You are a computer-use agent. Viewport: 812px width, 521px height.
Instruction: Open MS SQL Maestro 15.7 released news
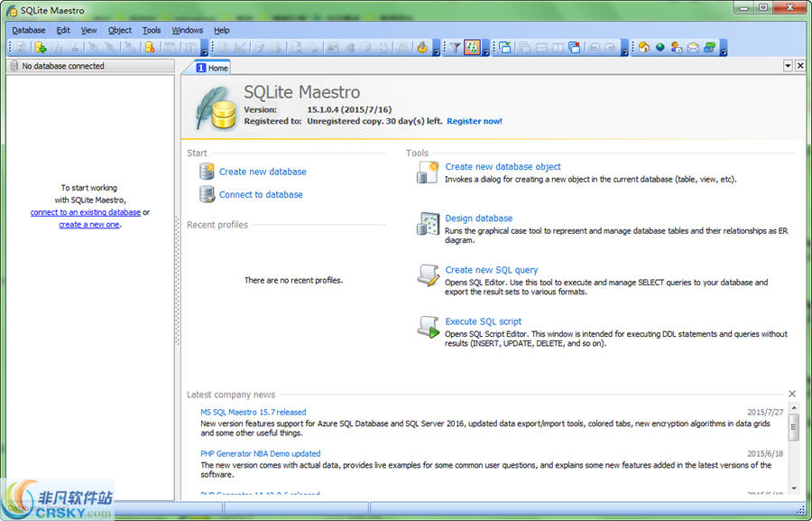click(x=254, y=412)
